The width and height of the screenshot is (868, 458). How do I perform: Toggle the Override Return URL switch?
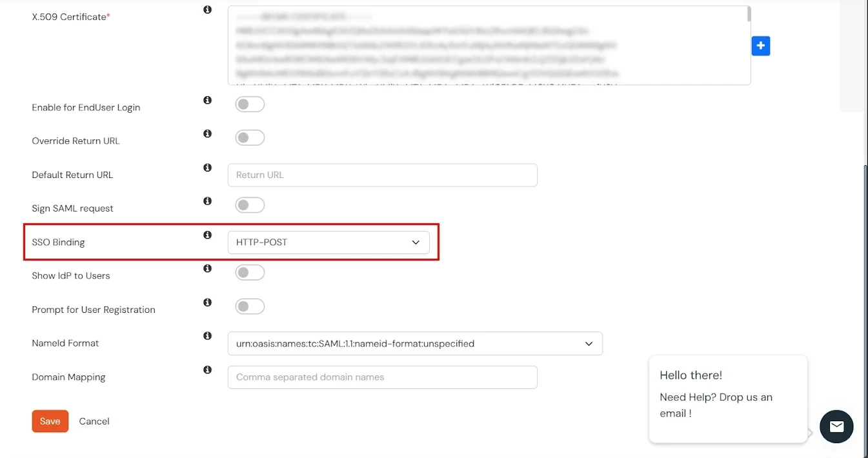(250, 137)
